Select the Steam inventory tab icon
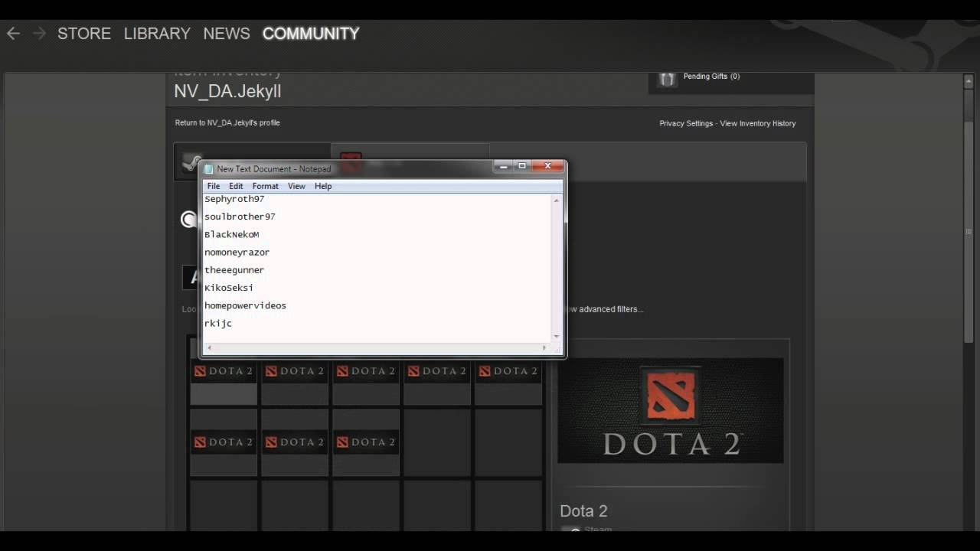The height and width of the screenshot is (551, 980). pos(191,161)
